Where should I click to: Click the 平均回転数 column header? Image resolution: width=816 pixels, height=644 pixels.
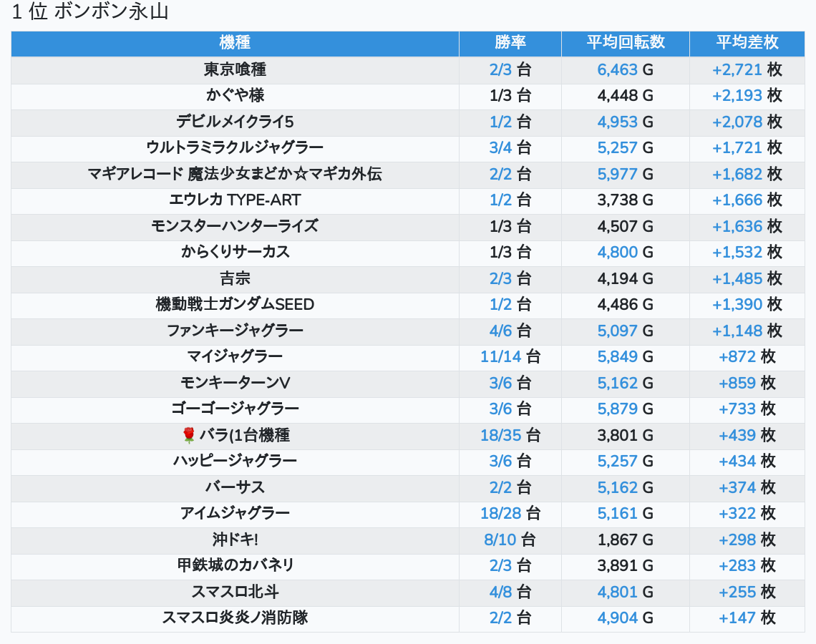tap(626, 43)
